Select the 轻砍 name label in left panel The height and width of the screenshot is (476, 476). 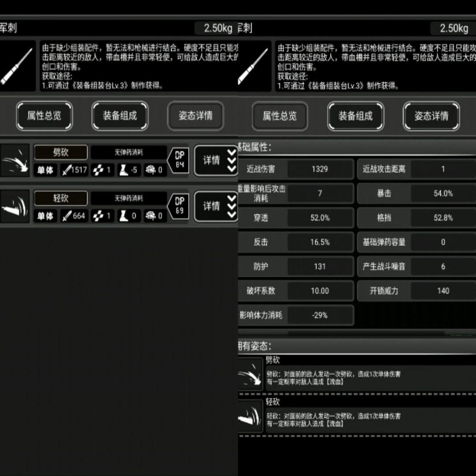[61, 198]
